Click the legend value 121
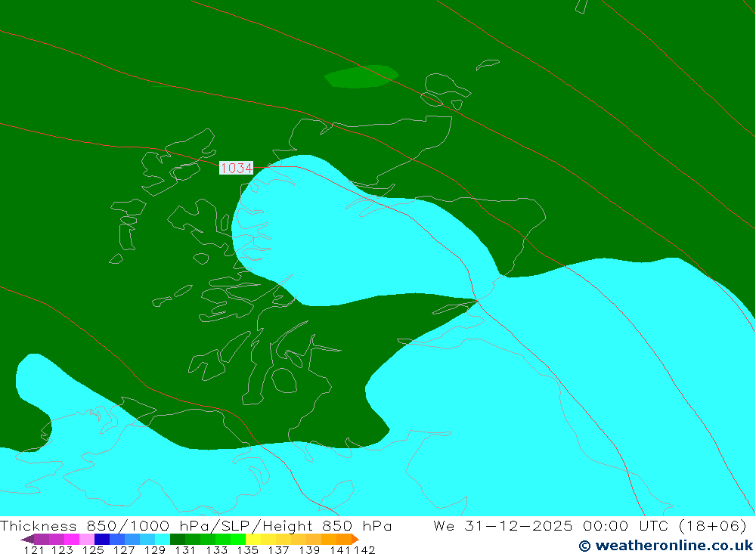 pyautogui.click(x=33, y=550)
